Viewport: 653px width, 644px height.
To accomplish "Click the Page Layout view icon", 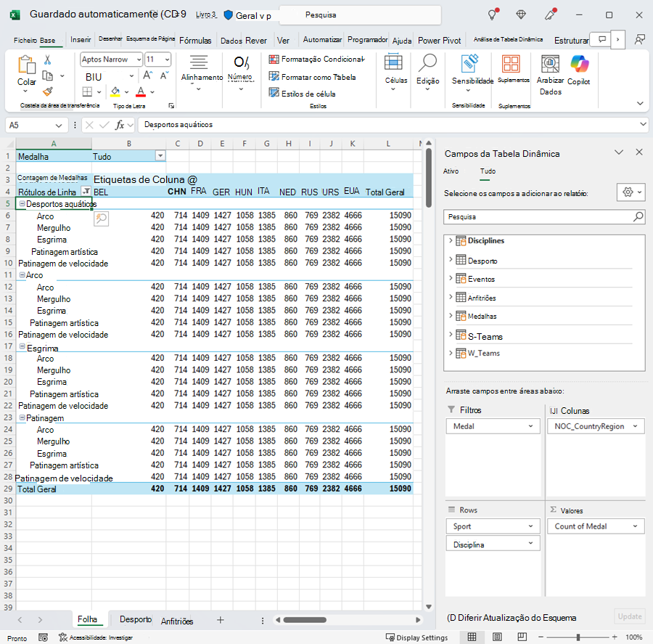I will (497, 637).
